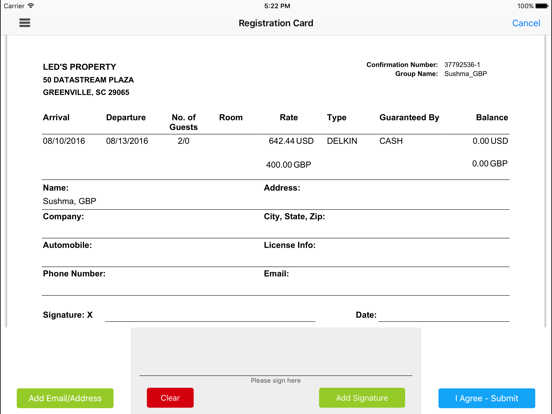
Task: Click the Add Signature button
Action: tap(362, 398)
